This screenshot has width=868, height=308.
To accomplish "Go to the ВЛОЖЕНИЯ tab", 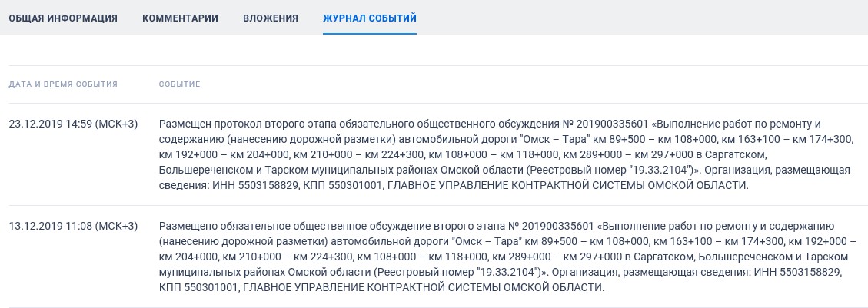I will [270, 18].
